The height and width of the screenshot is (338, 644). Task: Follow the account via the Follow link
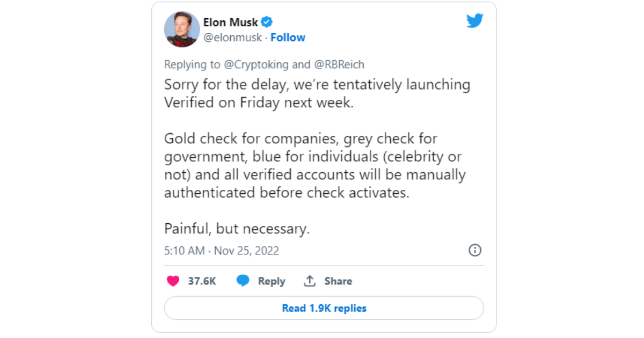288,38
